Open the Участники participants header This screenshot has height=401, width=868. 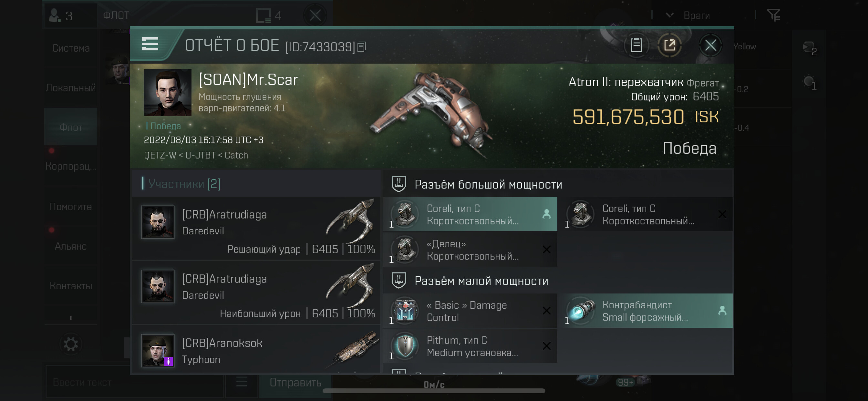point(184,184)
